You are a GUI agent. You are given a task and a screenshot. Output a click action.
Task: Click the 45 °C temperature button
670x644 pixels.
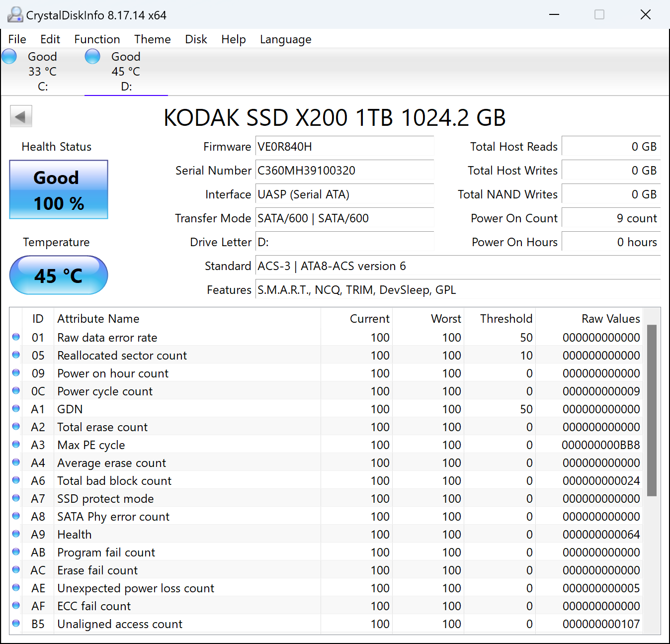(59, 276)
